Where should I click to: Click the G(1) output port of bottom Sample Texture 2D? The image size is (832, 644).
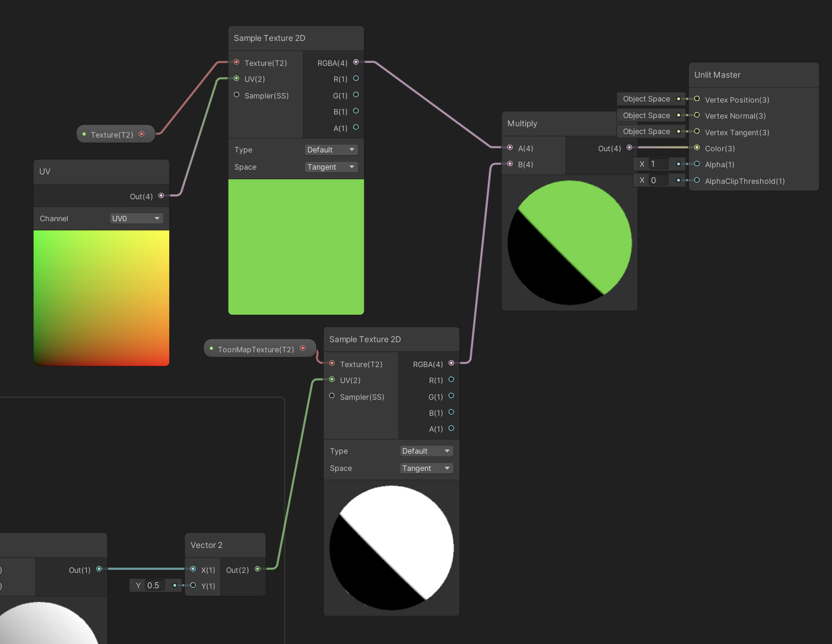pos(451,396)
